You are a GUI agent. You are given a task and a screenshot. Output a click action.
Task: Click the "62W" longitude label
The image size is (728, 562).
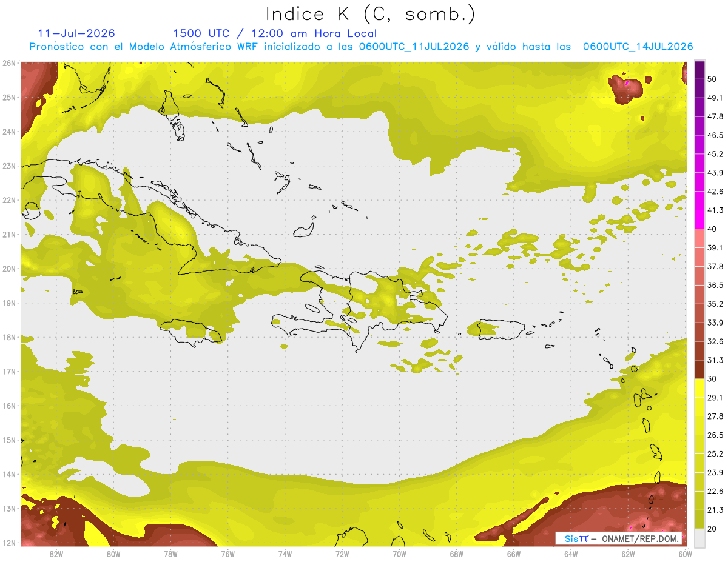628,554
